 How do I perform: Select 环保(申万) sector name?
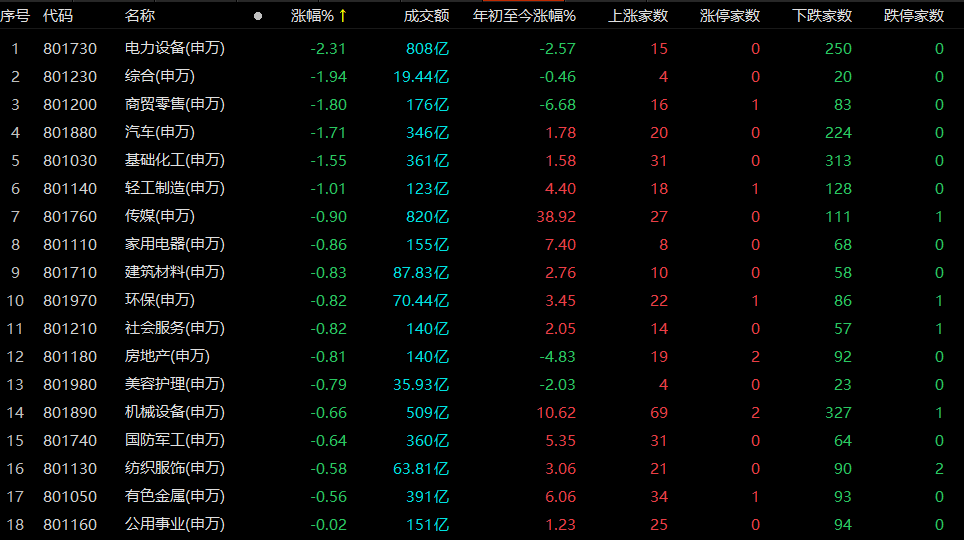click(x=160, y=300)
